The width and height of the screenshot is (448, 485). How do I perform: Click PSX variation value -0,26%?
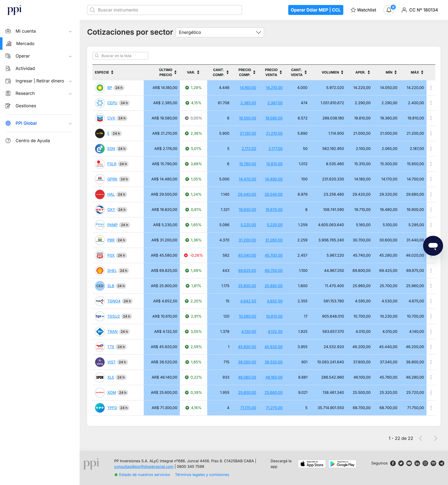point(196,255)
